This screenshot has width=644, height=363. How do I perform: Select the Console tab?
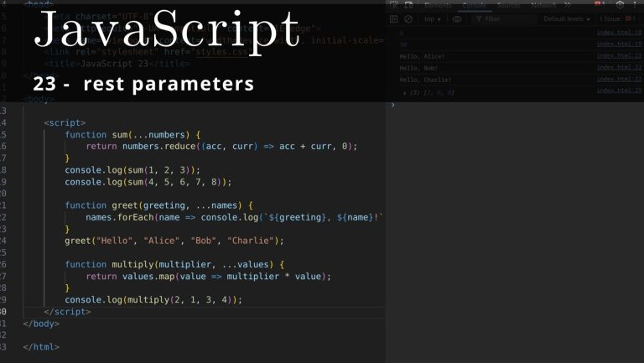point(474,5)
